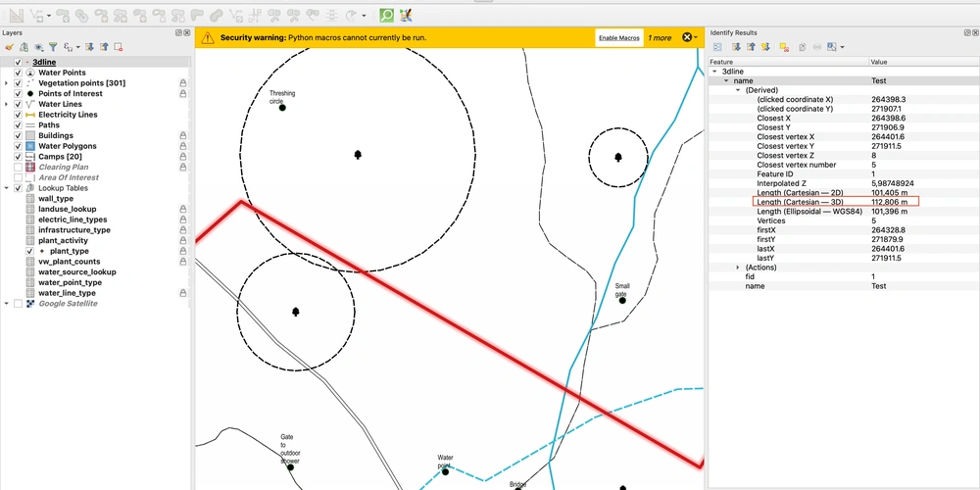Click the Filter Legend funnel icon
The image size is (980, 490).
pyautogui.click(x=53, y=47)
